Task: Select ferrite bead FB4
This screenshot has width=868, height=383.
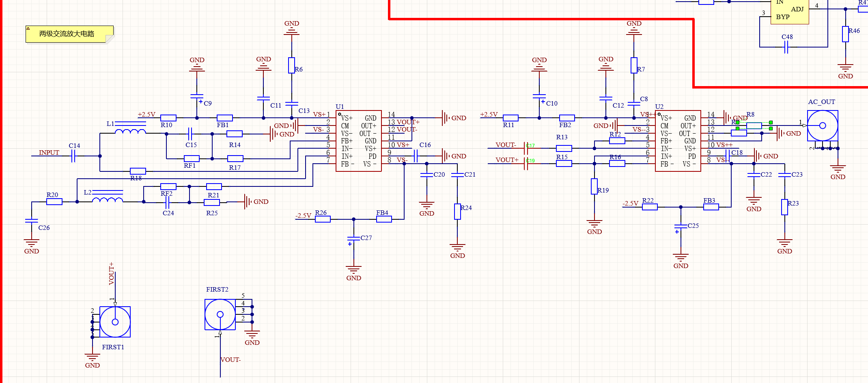Action: (384, 219)
